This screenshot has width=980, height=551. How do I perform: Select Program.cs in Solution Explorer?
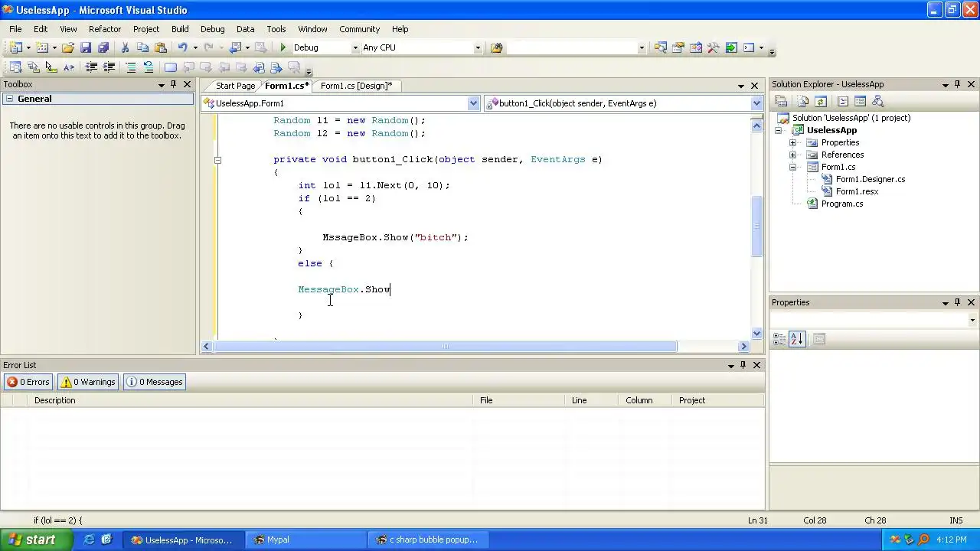(x=842, y=204)
